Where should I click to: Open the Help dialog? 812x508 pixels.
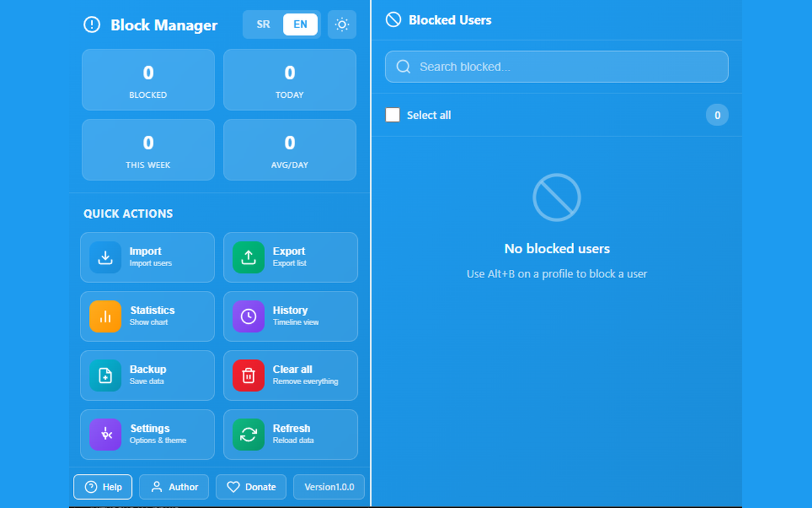103,487
